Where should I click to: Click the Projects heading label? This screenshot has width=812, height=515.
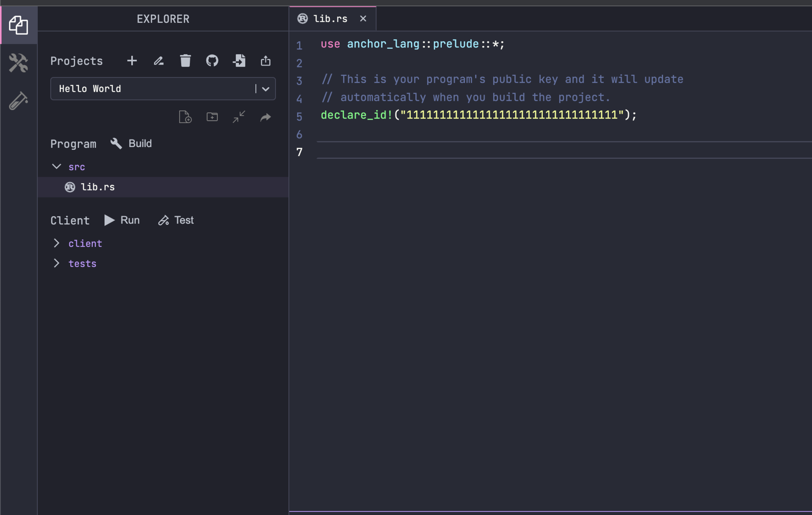(x=77, y=61)
